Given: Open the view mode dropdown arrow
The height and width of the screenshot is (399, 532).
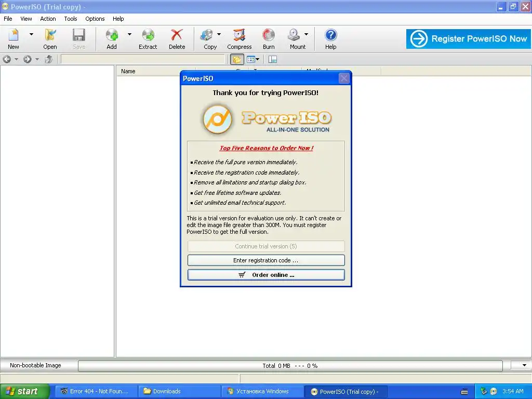Looking at the screenshot, I should (x=258, y=59).
